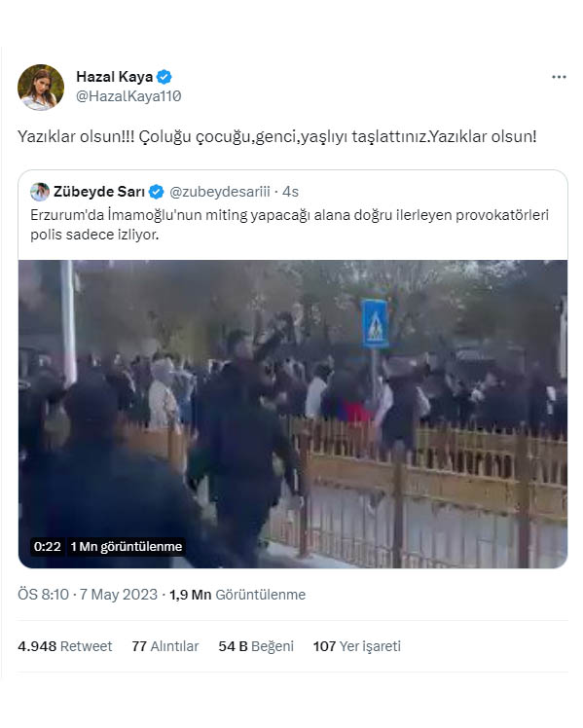This screenshot has width=583, height=728.
Task: Open the @zubeydesariii handle
Action: pyautogui.click(x=220, y=192)
